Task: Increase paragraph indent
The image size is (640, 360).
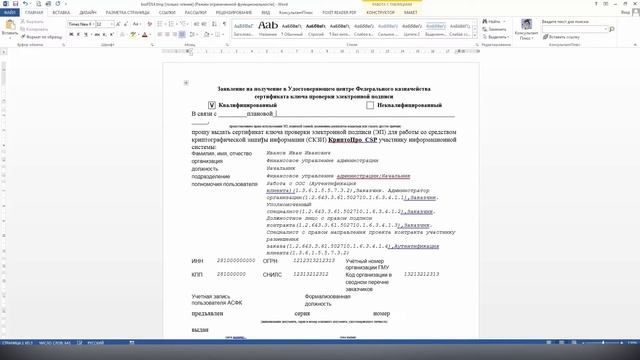Action: (x=204, y=24)
